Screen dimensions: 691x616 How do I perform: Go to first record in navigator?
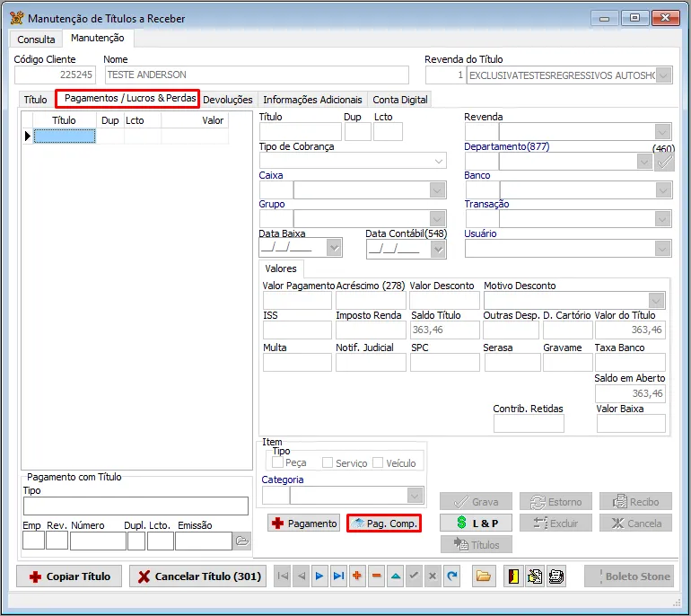[x=283, y=576]
